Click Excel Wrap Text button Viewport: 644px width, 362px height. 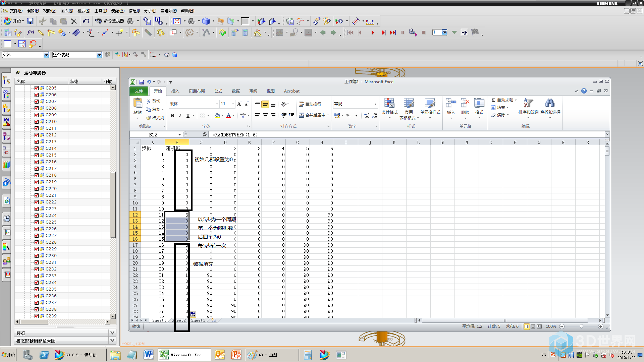(x=310, y=104)
